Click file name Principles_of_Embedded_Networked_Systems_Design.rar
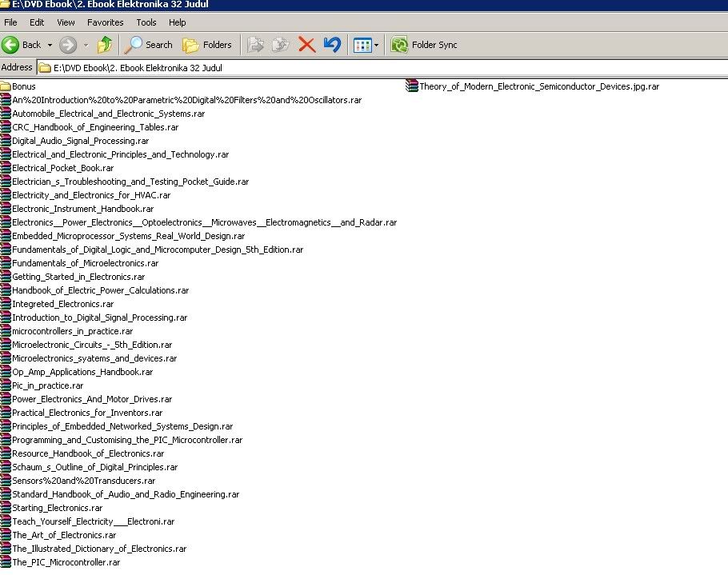Viewport: 728px width, 575px height. [122, 426]
